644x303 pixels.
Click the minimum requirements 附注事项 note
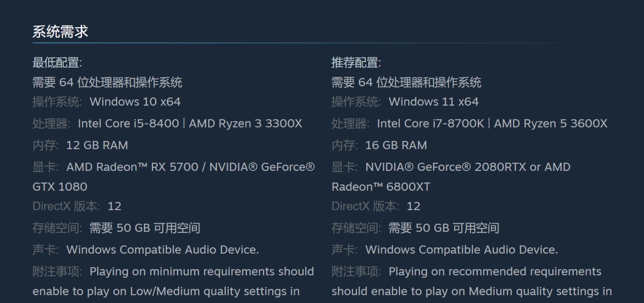pos(173,281)
